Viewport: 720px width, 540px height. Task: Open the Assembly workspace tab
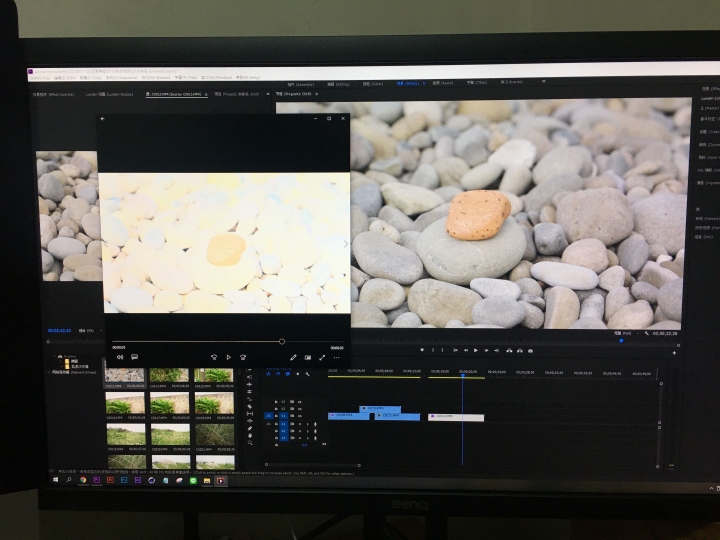click(x=301, y=84)
